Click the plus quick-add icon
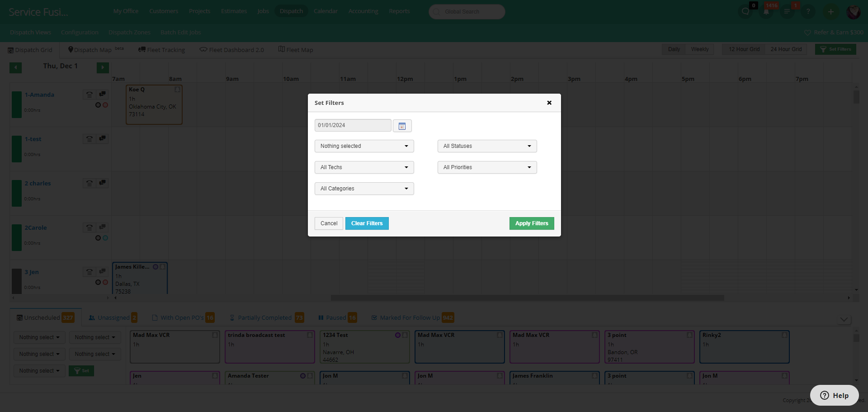This screenshot has width=868, height=412. point(830,12)
